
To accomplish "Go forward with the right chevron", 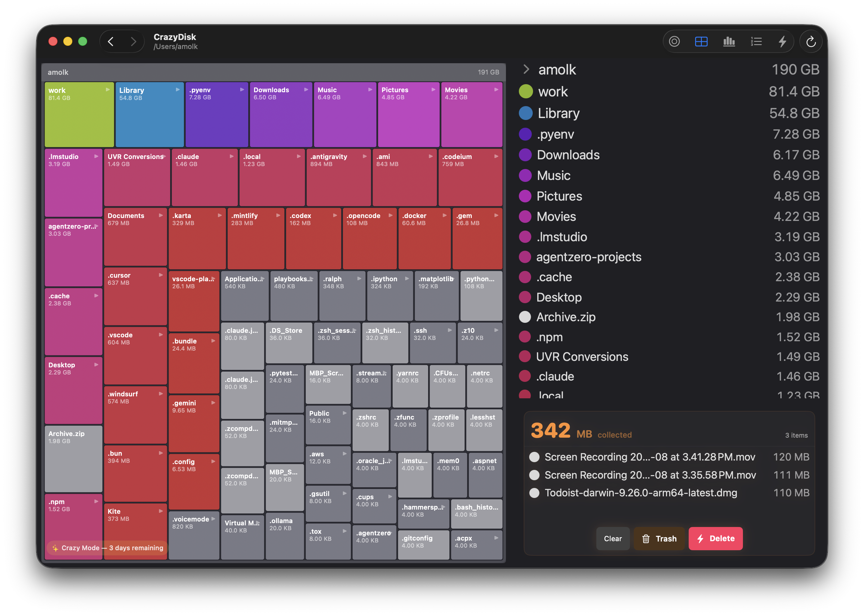I will pos(133,41).
